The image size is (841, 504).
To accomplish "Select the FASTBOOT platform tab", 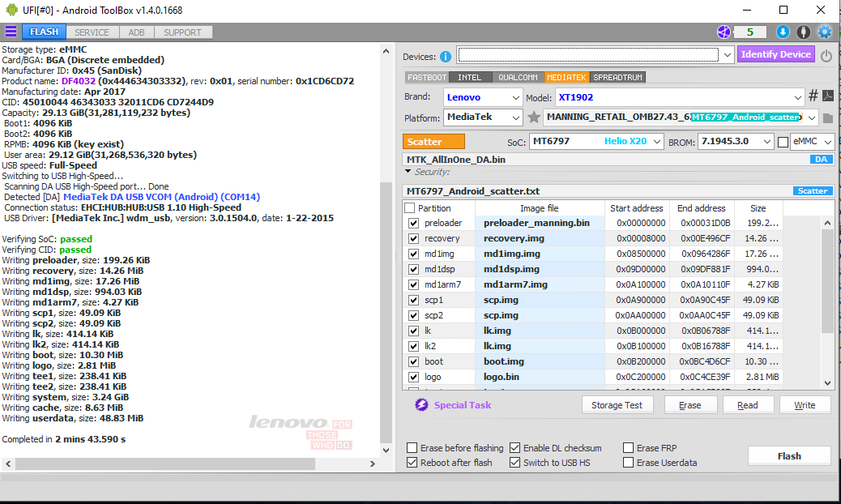I will tap(427, 78).
